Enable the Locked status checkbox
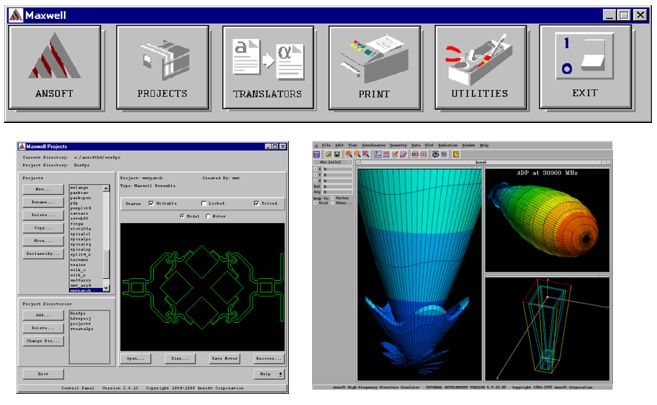The height and width of the screenshot is (405, 657). tap(204, 203)
